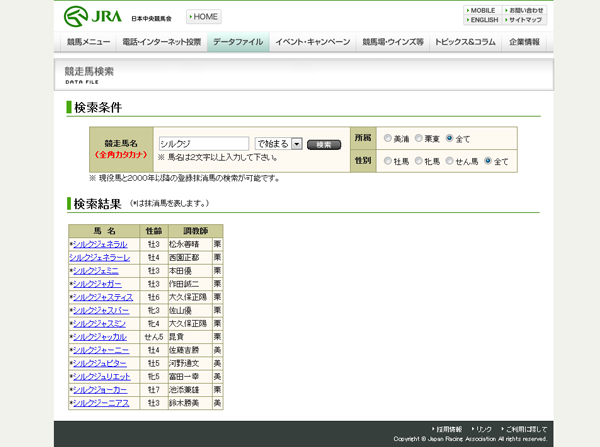Open the シルクジャーニー horse link
This screenshot has height=447, width=600.
click(x=101, y=350)
